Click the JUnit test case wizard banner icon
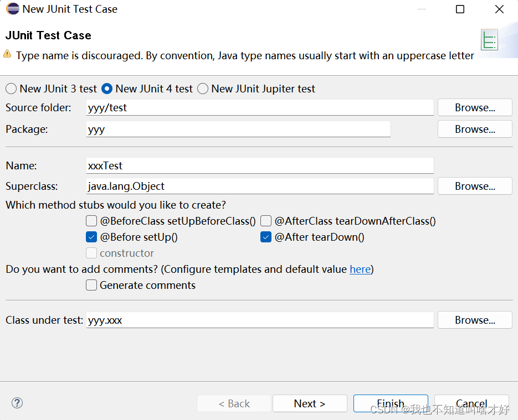Screen dimensions: 518x420 [489, 40]
